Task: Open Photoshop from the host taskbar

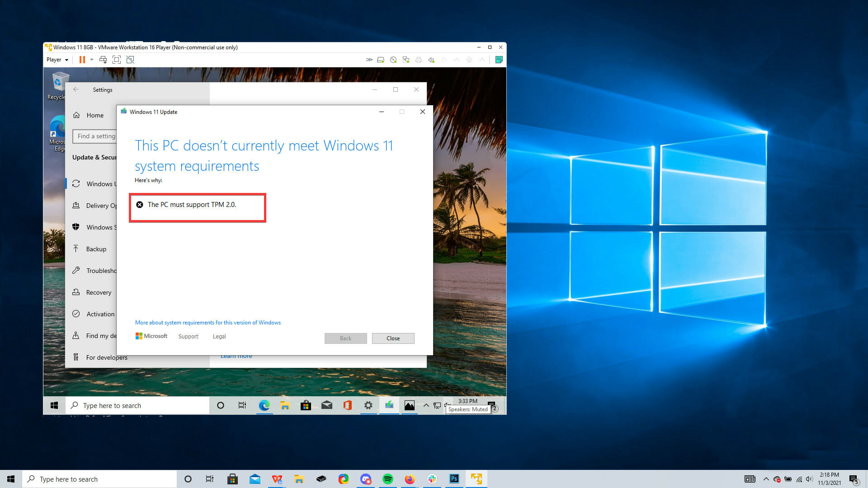Action: [454, 479]
